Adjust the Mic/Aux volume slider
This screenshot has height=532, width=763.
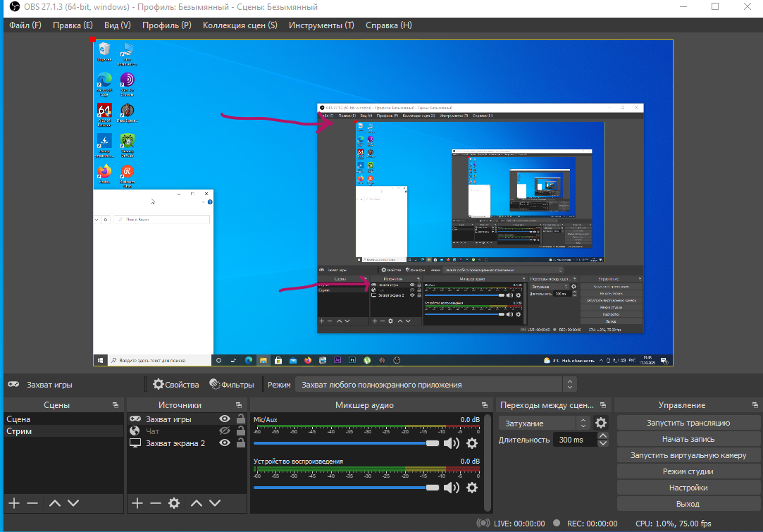[346, 443]
